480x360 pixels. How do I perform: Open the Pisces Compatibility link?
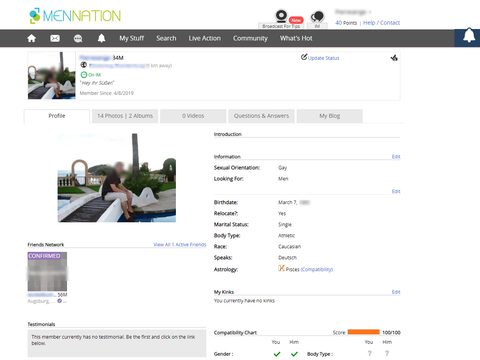[x=317, y=269]
